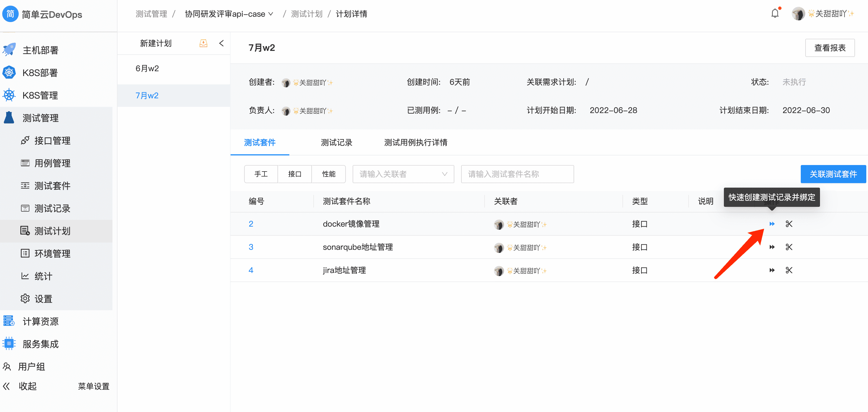Screen dimensions: 868x412
Task: Expand the 协同研发评审api-case breadcrumb dropdown
Action: pos(271,14)
